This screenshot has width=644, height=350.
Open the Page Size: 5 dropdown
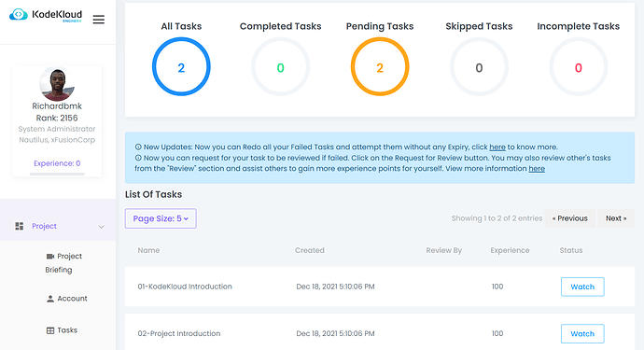(161, 218)
